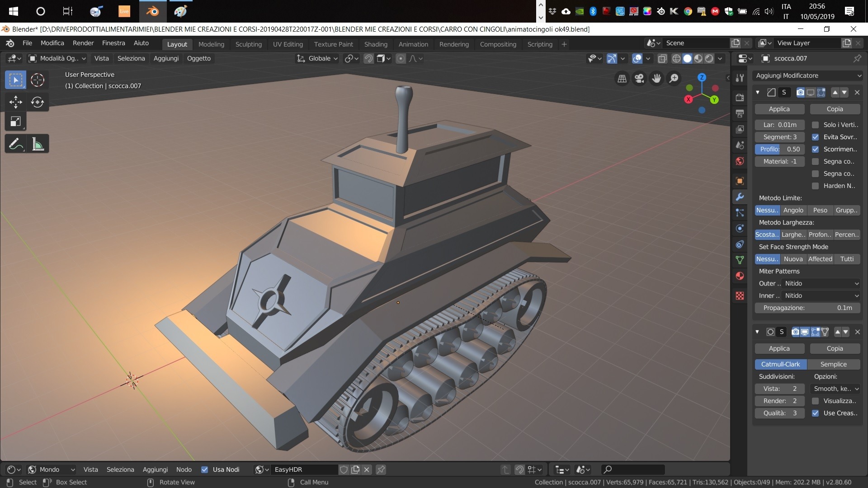The image size is (868, 488).
Task: Click Applica on the bevel modifier
Action: [x=779, y=109]
